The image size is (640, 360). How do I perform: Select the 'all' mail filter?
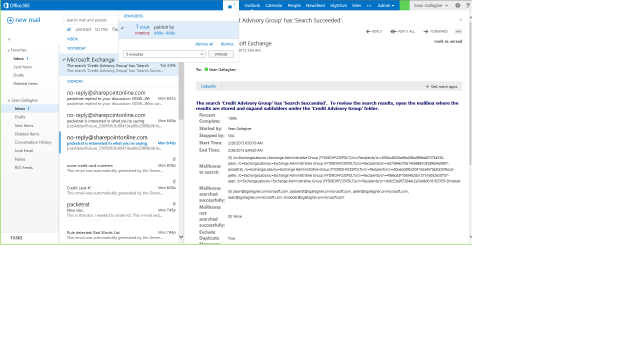click(69, 29)
